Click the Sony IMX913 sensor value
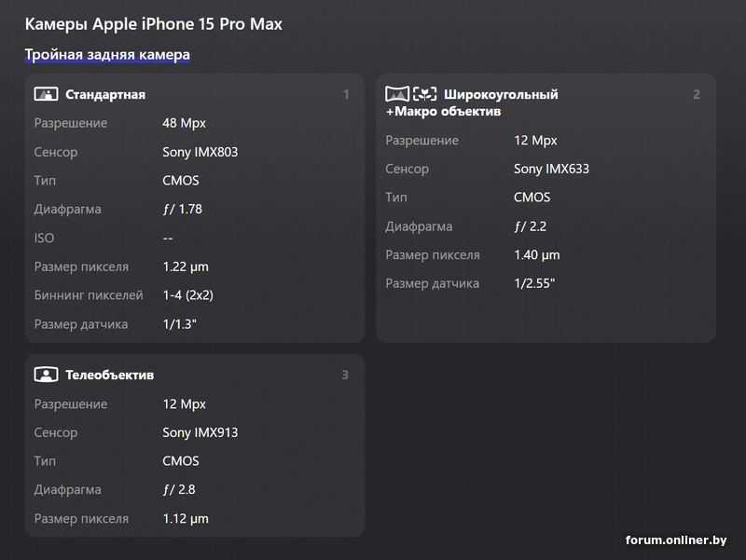Viewport: 746px width, 560px height. coord(200,432)
